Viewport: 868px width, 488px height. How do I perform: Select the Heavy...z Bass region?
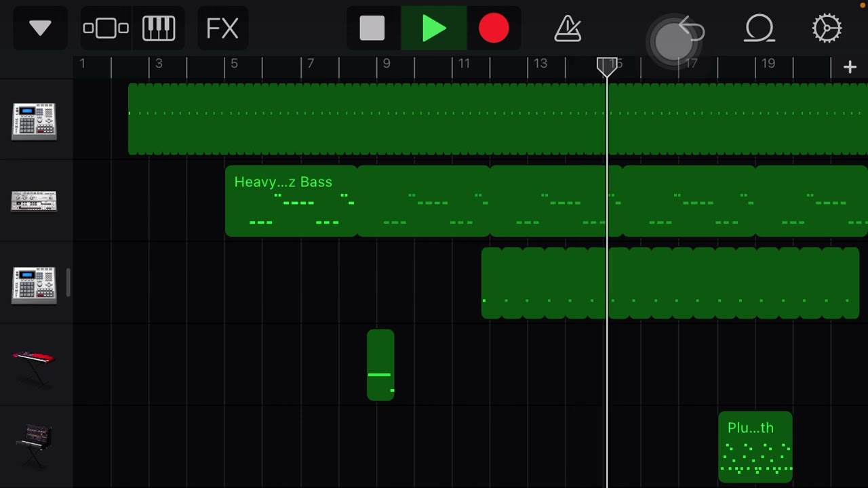pos(291,201)
